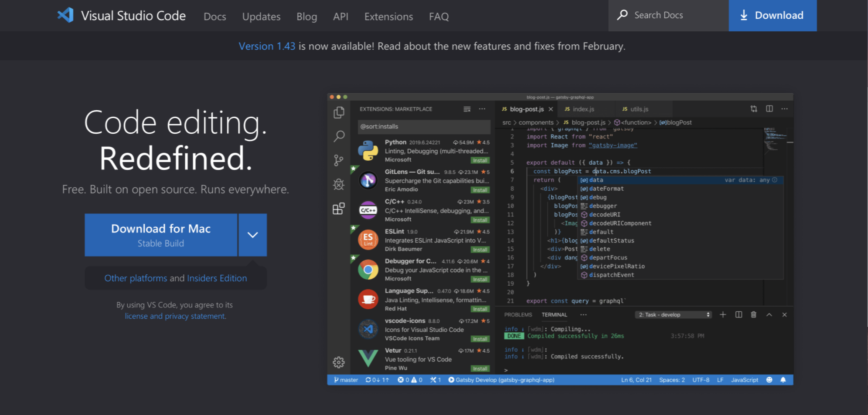Screen dimensions: 868x415
Task: Open Manage gear icon in activity bar
Action: (339, 362)
